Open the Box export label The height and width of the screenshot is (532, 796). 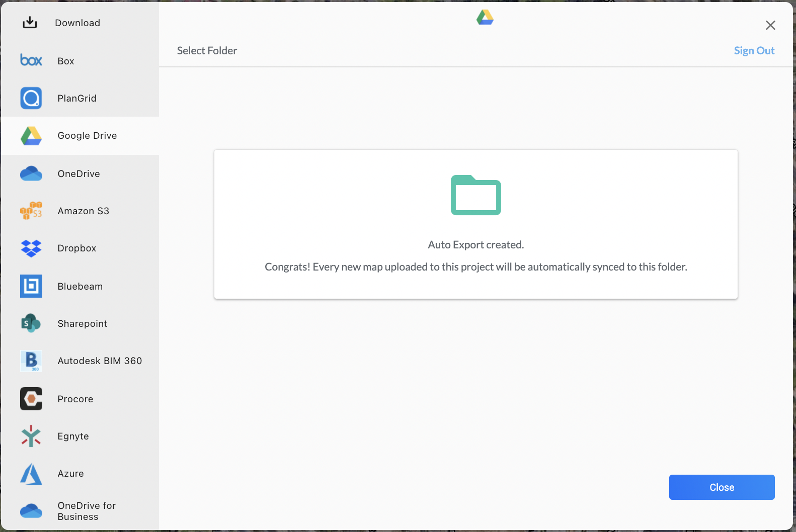click(x=66, y=61)
